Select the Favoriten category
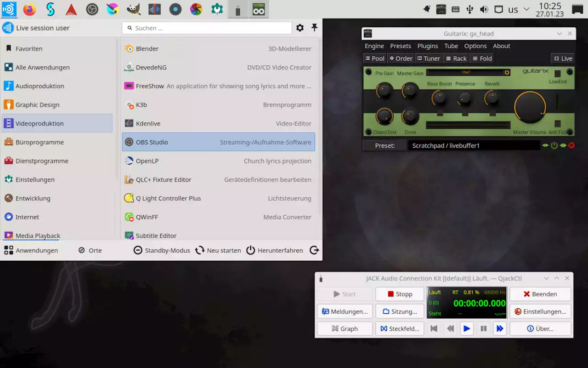This screenshot has height=368, width=588. point(57,49)
